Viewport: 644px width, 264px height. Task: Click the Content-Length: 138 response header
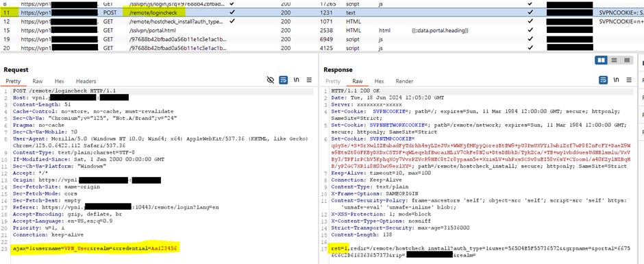362,235
